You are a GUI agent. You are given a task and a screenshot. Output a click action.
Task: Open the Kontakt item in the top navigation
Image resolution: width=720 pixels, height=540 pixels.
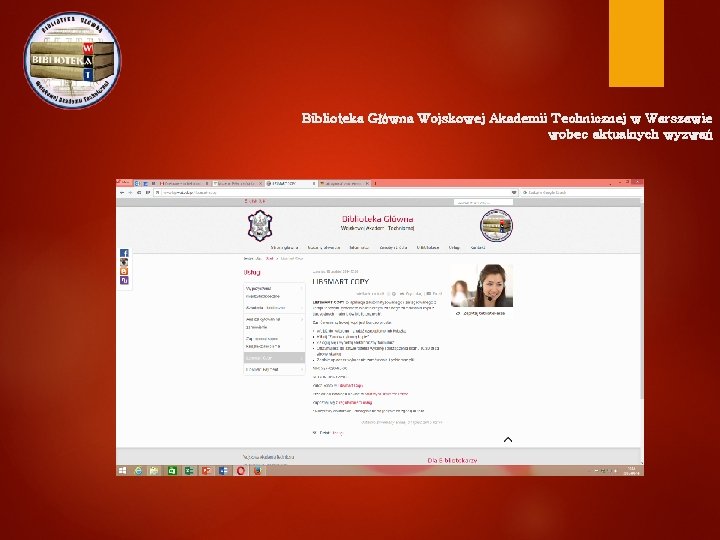(x=478, y=248)
